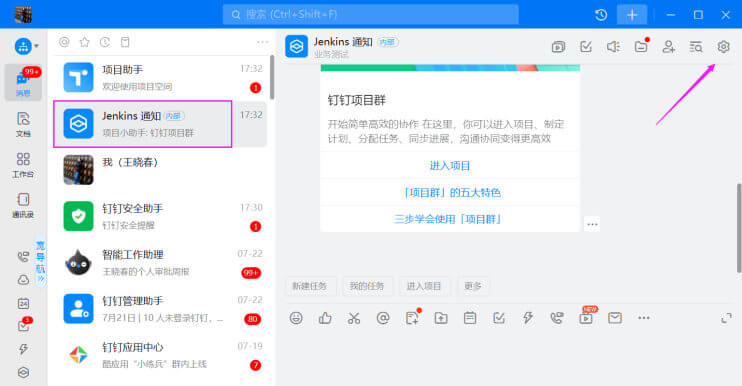Start a call from input toolbar phone icon
Screen dimensions: 742x386
point(557,318)
